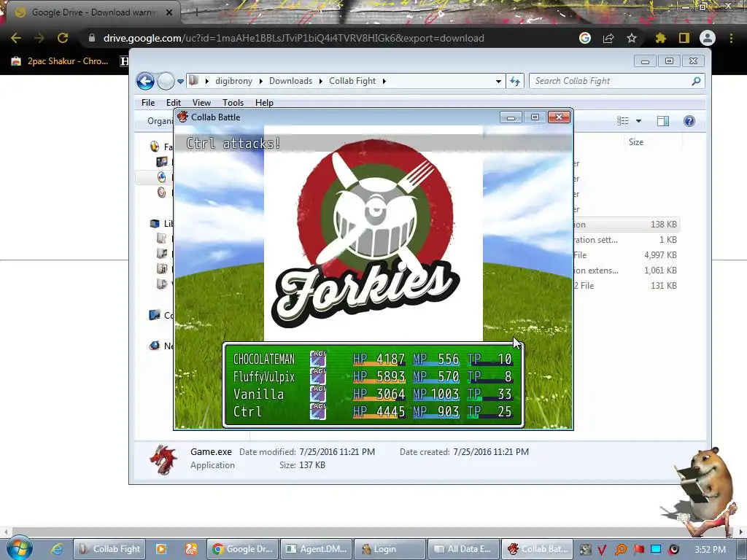Click Ctrl's TP gauge showing 25
The height and width of the screenshot is (560, 747).
point(489,412)
